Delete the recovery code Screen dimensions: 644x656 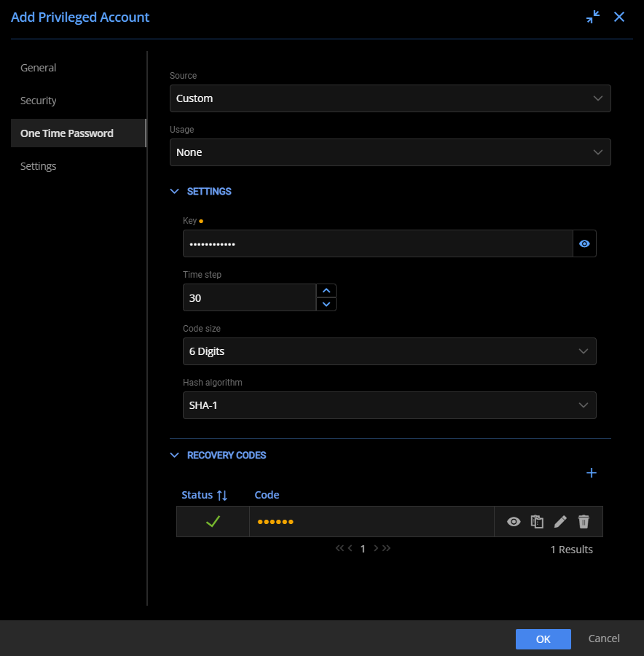point(584,521)
